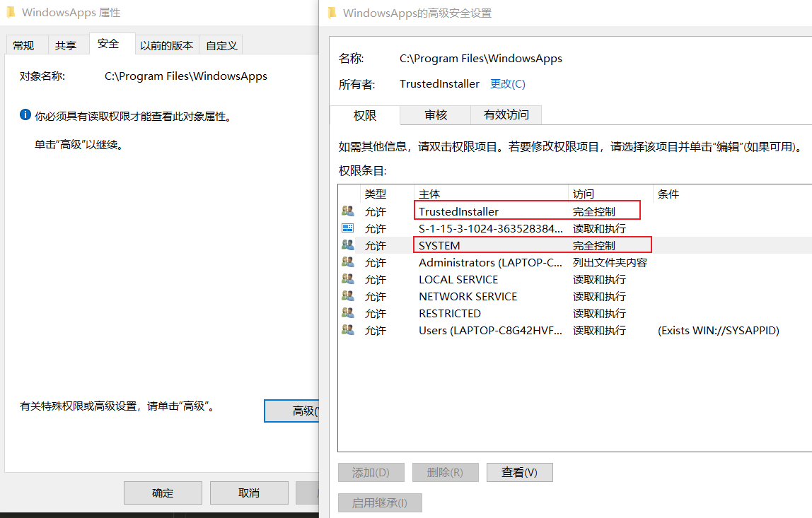Image resolution: width=812 pixels, height=518 pixels.
Task: Click the object path next to 对象名称
Action: tap(186, 76)
